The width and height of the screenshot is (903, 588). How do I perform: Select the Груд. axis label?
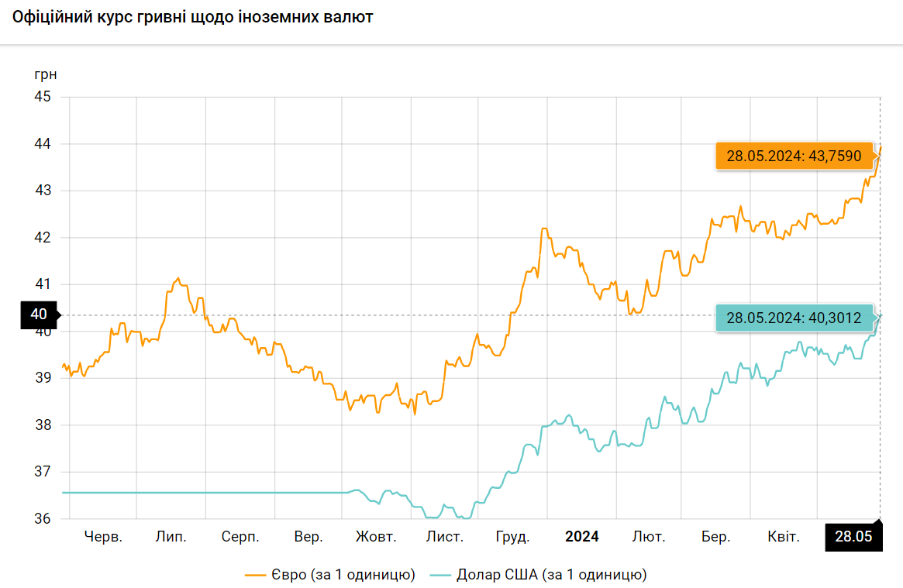tap(512, 537)
